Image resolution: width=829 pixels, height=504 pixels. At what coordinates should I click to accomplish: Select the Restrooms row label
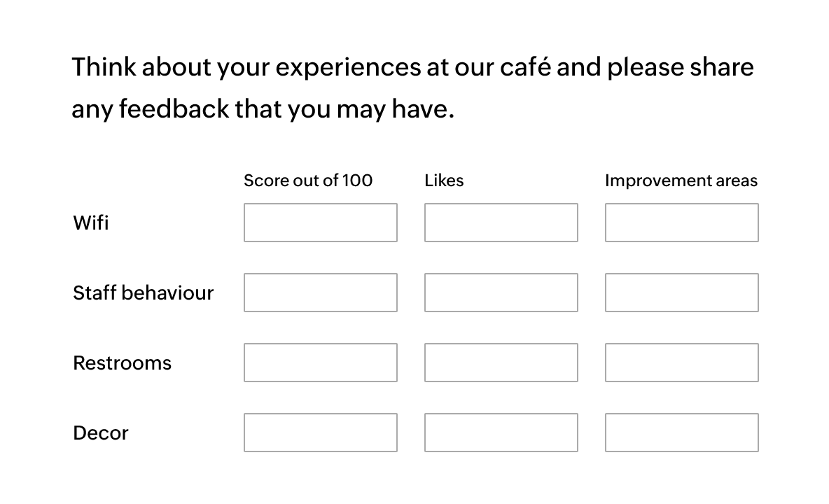122,363
